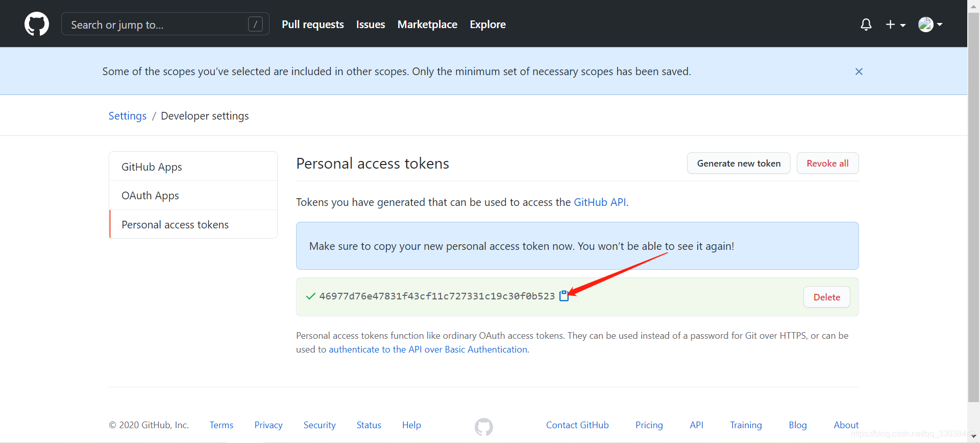Open Issues in top navigation
This screenshot has width=980, height=443.
click(x=371, y=25)
